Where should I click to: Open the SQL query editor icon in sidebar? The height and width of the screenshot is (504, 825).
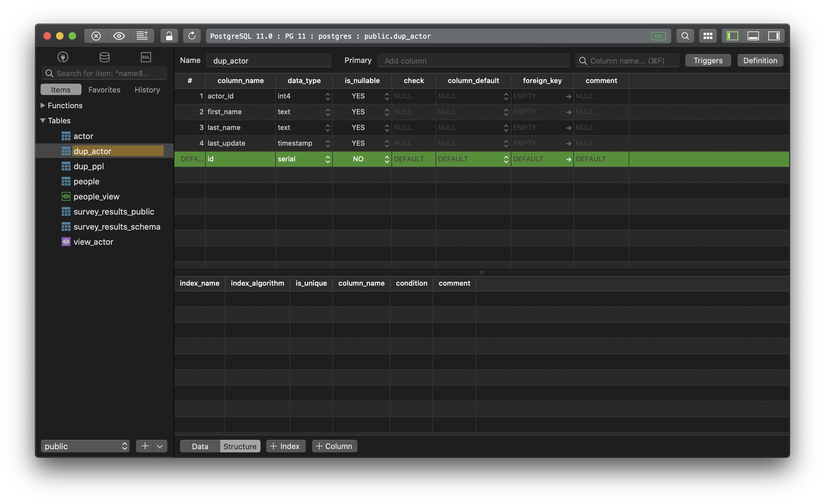146,57
